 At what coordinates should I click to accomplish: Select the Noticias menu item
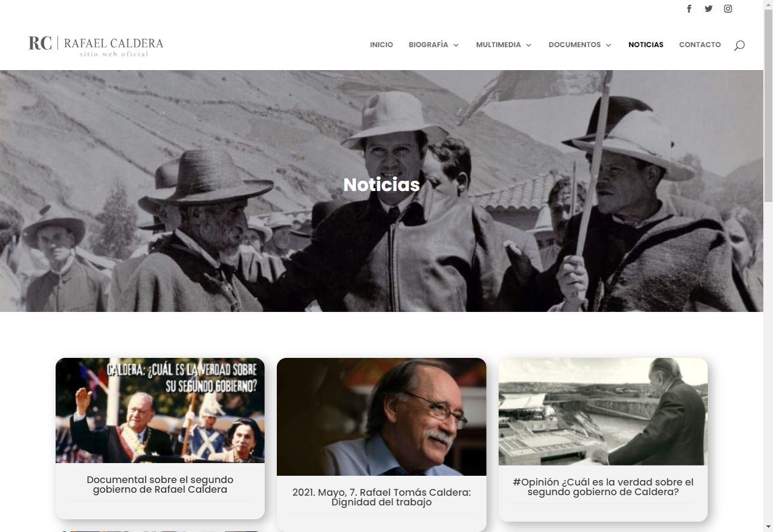[x=645, y=45]
